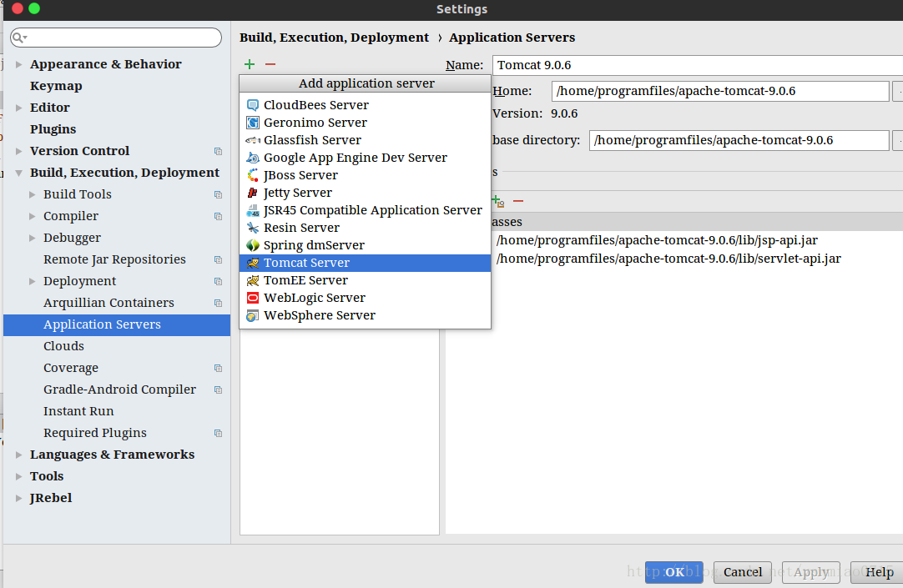Expand Version Control section

click(x=19, y=151)
